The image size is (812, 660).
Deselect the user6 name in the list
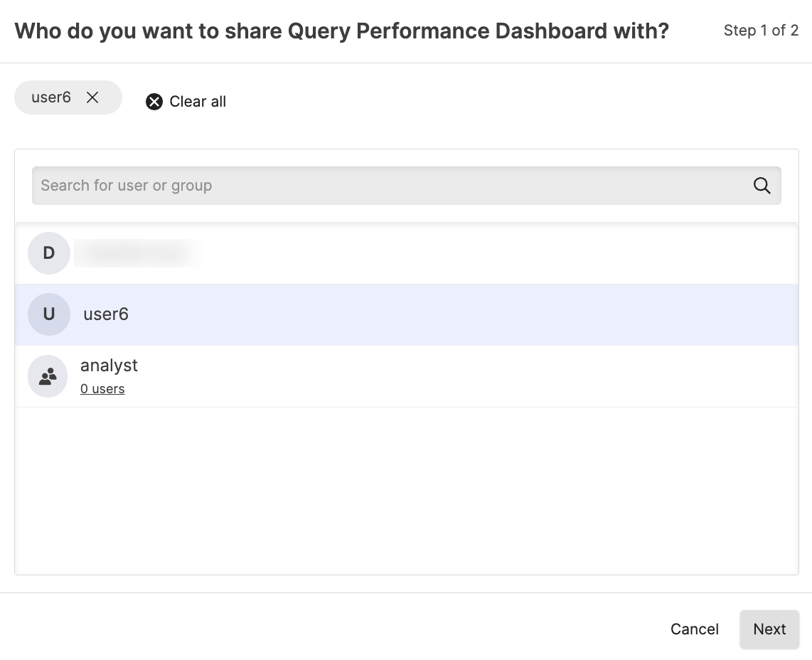[106, 314]
